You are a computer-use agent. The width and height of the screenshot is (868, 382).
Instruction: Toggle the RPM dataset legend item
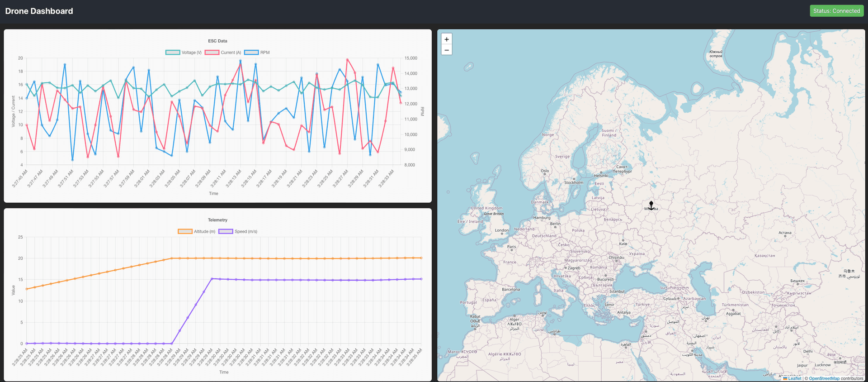click(x=257, y=53)
